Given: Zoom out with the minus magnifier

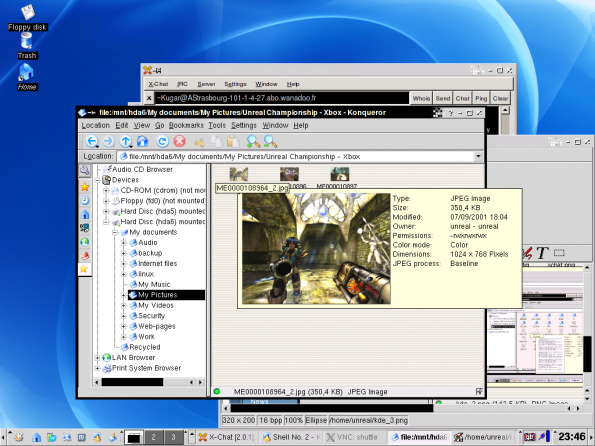Looking at the screenshot, I should point(270,141).
